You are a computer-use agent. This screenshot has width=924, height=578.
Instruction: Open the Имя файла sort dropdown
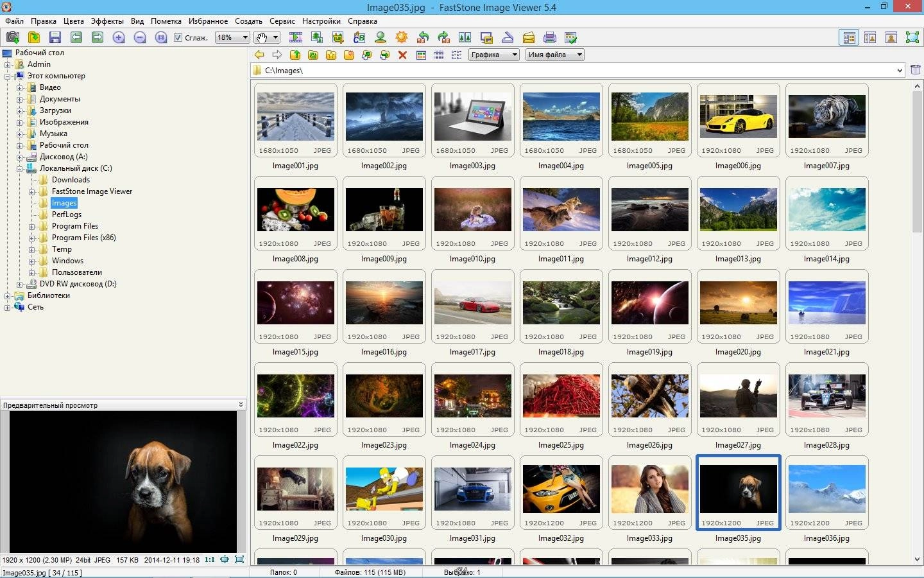tap(554, 55)
